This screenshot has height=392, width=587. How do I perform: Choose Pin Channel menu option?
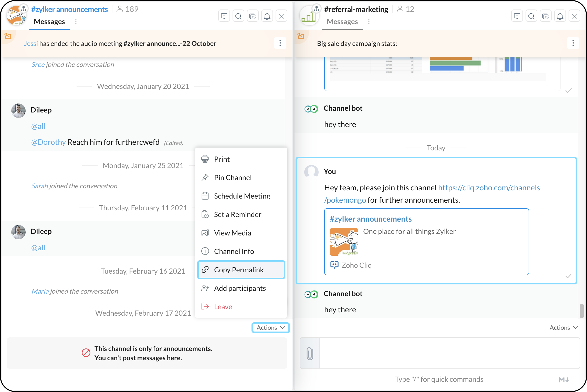tap(233, 178)
